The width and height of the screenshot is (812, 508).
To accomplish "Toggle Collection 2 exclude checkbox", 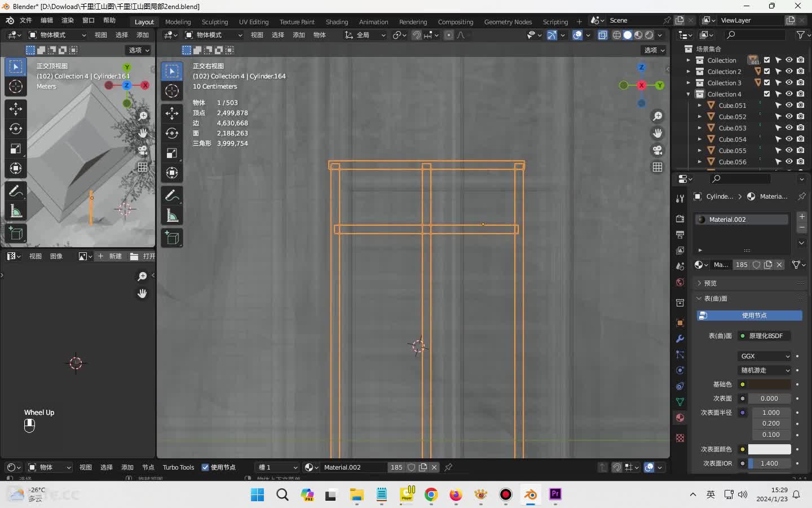I will 767,72.
